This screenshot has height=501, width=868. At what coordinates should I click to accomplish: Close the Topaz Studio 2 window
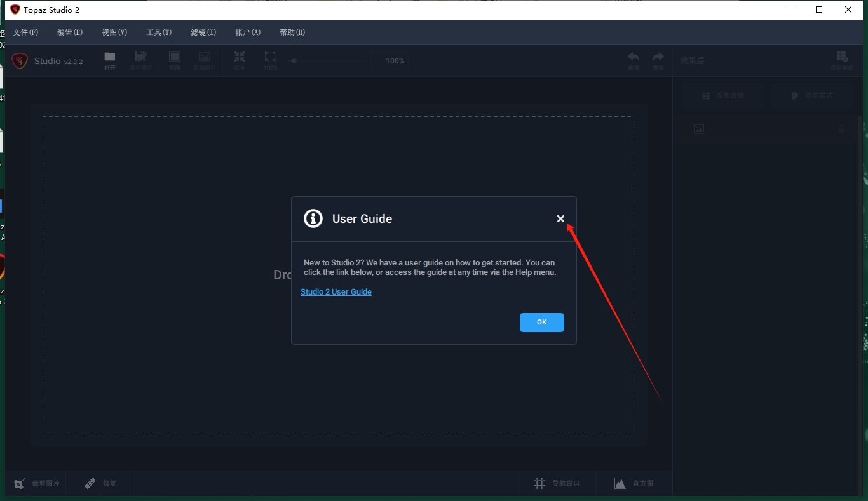[849, 10]
